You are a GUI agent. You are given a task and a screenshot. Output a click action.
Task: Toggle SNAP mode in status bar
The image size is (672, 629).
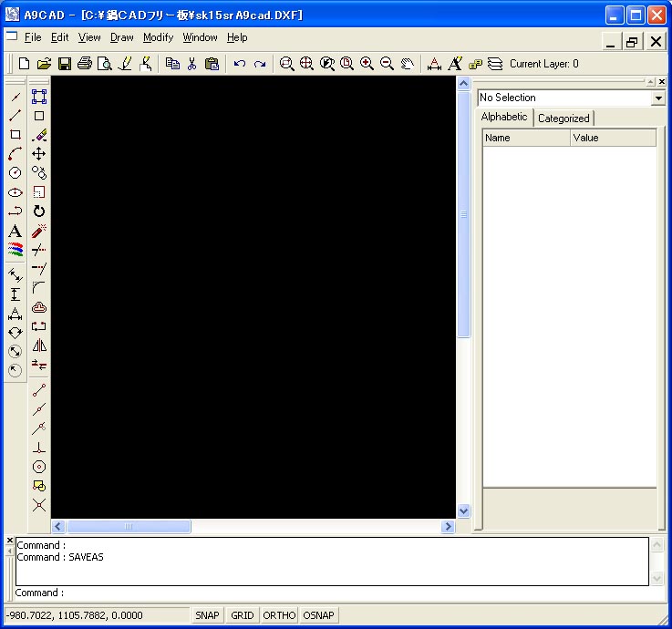207,615
